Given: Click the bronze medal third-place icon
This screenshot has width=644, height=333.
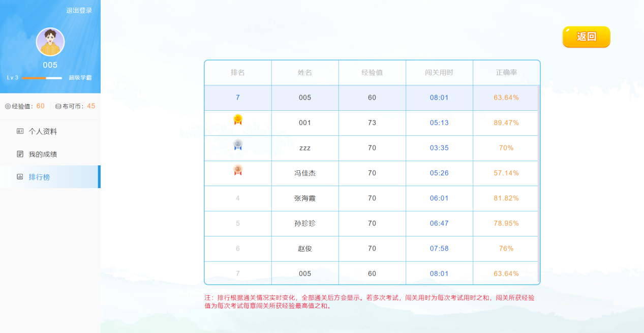Looking at the screenshot, I should pyautogui.click(x=237, y=170).
